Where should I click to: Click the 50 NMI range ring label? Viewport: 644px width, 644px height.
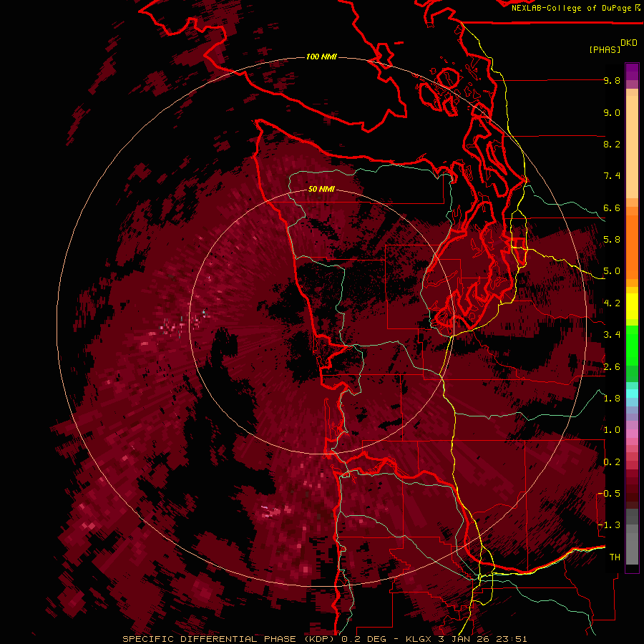[321, 190]
